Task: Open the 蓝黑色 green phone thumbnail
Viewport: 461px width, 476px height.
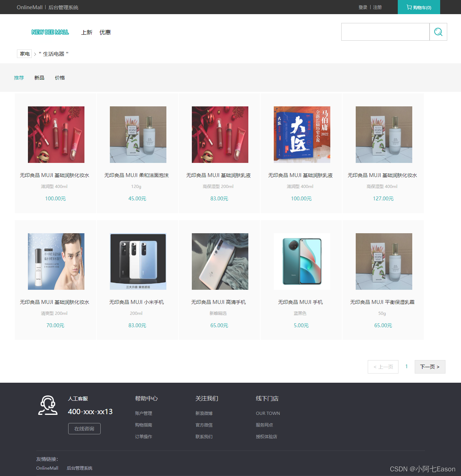Action: click(302, 261)
